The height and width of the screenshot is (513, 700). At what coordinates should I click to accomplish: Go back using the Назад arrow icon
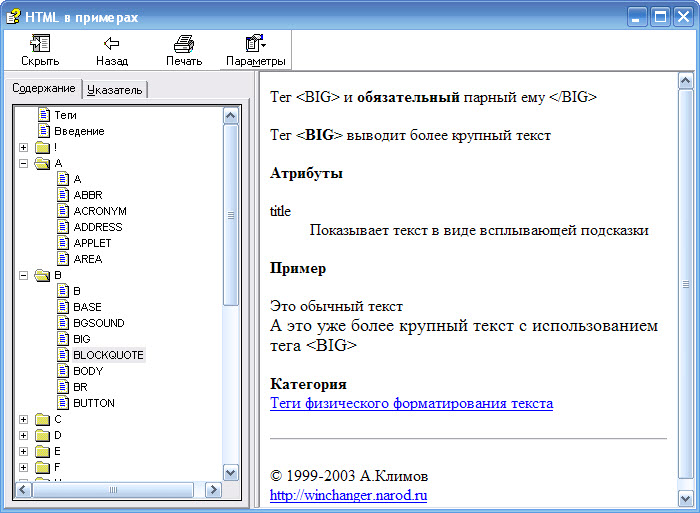coord(112,43)
